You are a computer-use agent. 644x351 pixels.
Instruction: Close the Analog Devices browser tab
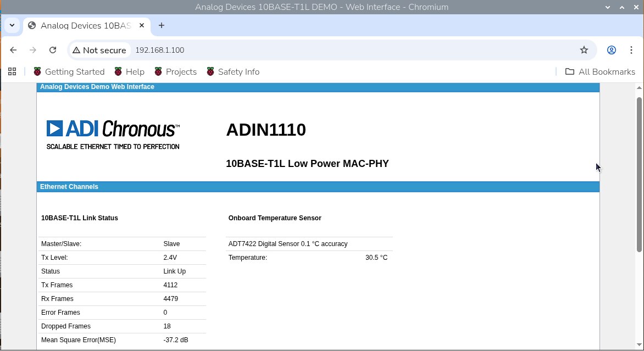[x=142, y=25]
